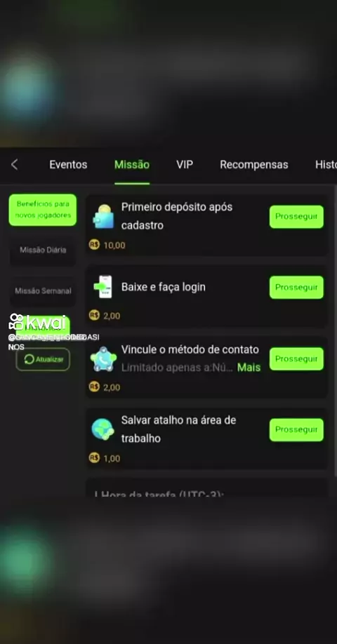Open the VIP tab
This screenshot has width=337, height=644.
click(x=185, y=165)
